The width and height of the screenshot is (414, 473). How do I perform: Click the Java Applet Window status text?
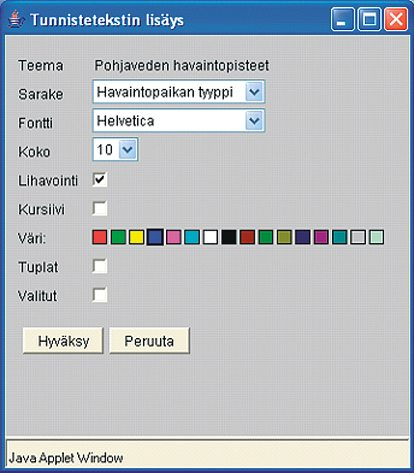(x=66, y=458)
